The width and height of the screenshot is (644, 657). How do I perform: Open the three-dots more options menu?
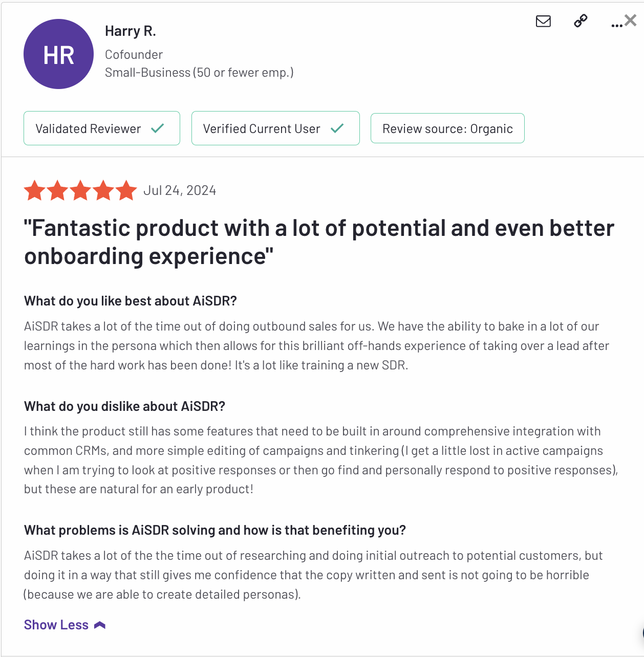[616, 25]
